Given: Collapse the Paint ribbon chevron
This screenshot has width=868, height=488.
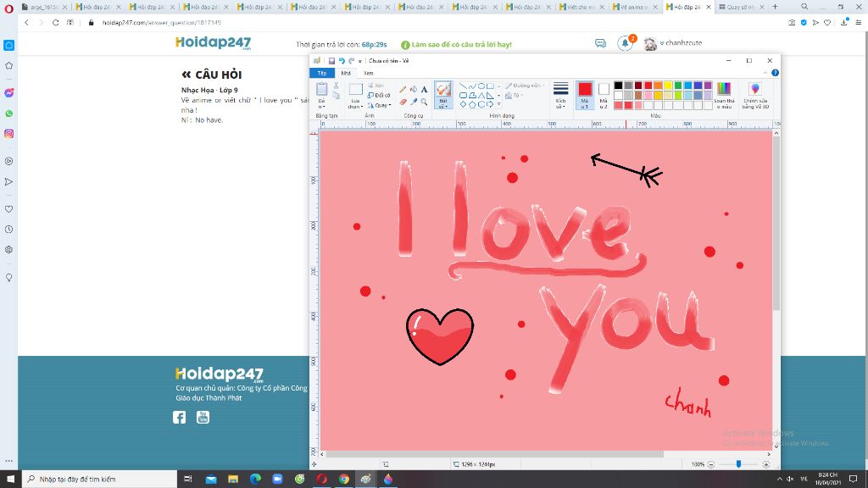Looking at the screenshot, I should point(765,73).
